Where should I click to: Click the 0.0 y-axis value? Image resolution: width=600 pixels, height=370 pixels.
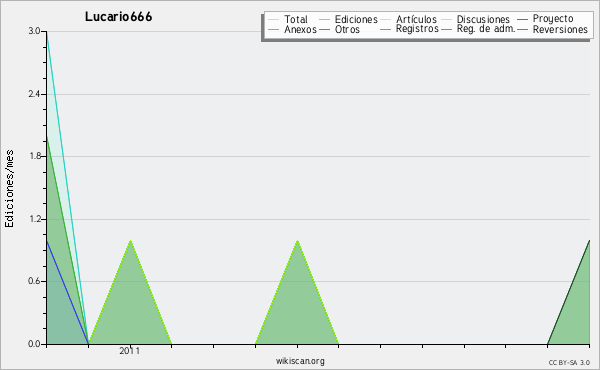point(34,344)
